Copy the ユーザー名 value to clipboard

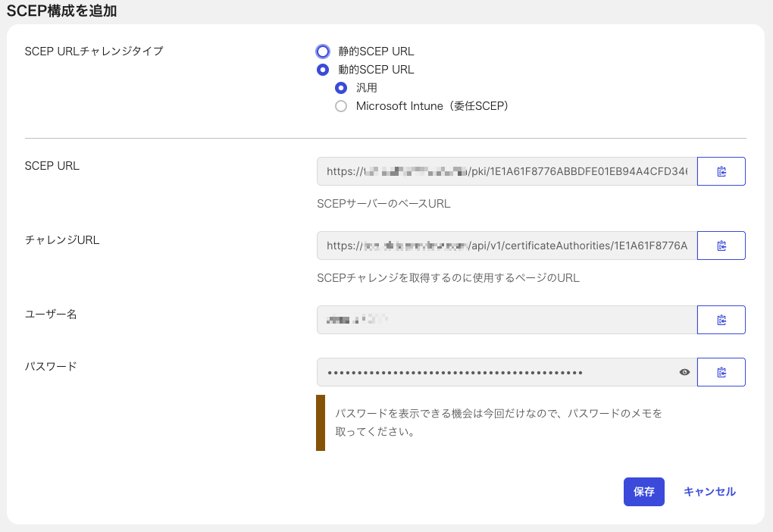pyautogui.click(x=721, y=320)
